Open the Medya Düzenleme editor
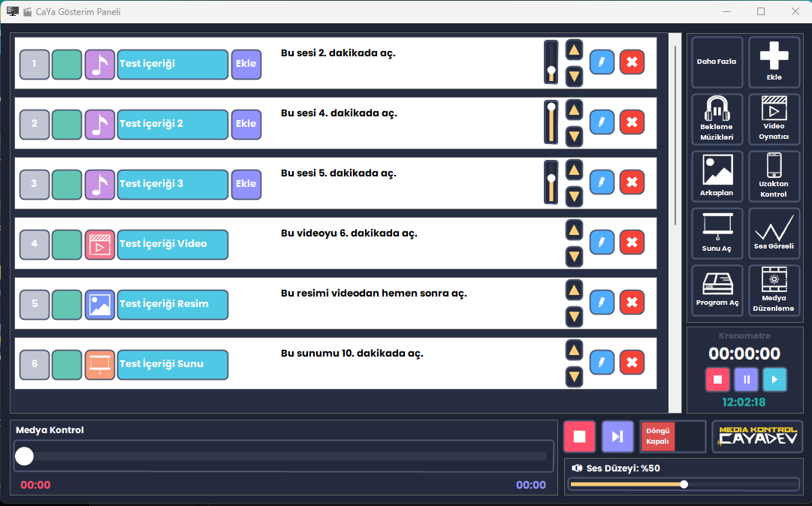 pyautogui.click(x=774, y=290)
